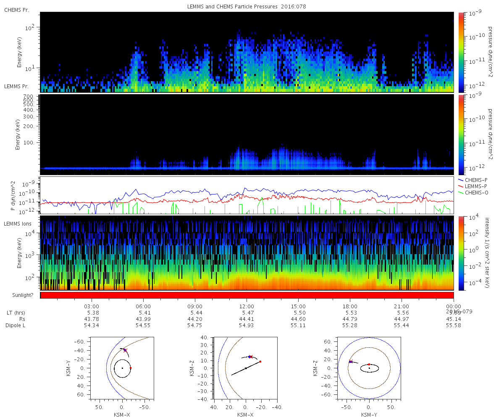Click the 'intensity 1/(s cm^2 ster keV)' colorbar label
This screenshot has width=504, height=420.
point(488,253)
